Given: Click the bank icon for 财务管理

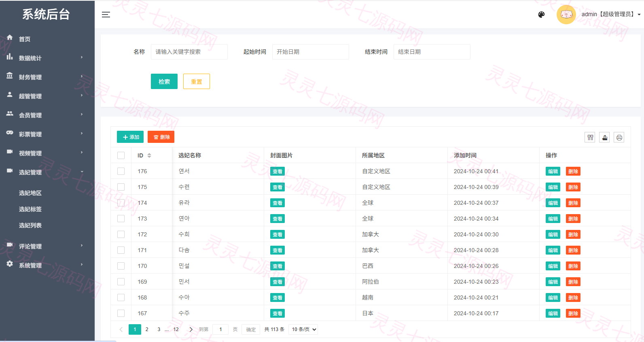Looking at the screenshot, I should [x=10, y=76].
